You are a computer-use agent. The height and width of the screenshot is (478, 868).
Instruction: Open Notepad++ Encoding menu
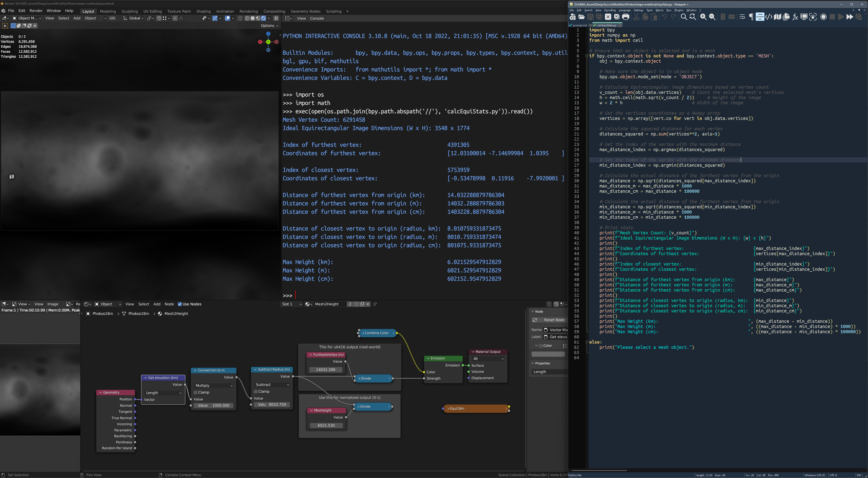[610, 10]
